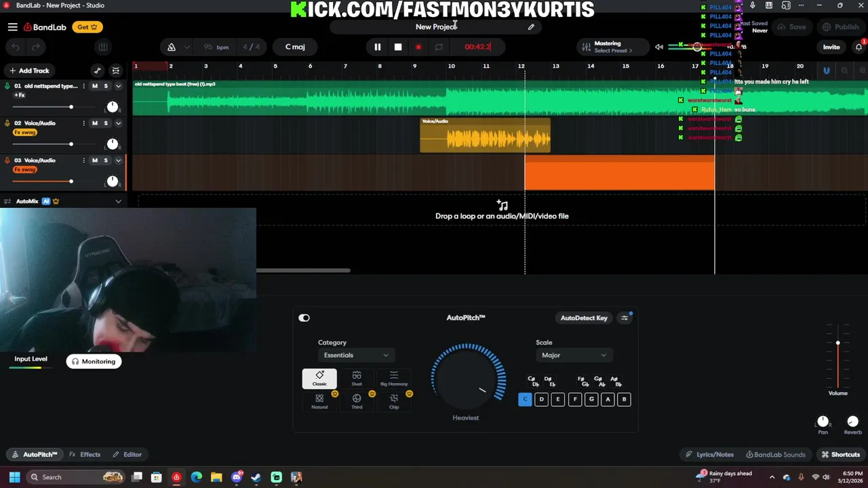Select the Third AutoPitch preset
Viewport: 868px width, 488px height.
357,402
